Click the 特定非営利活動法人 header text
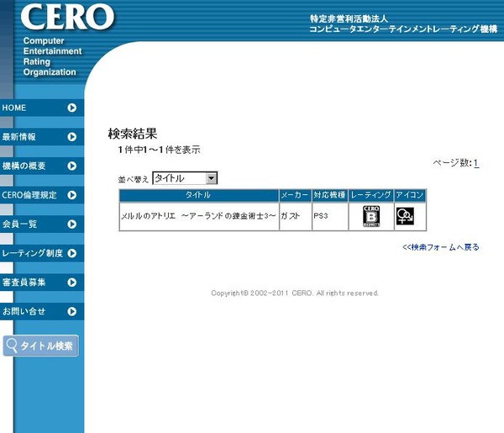 (349, 18)
